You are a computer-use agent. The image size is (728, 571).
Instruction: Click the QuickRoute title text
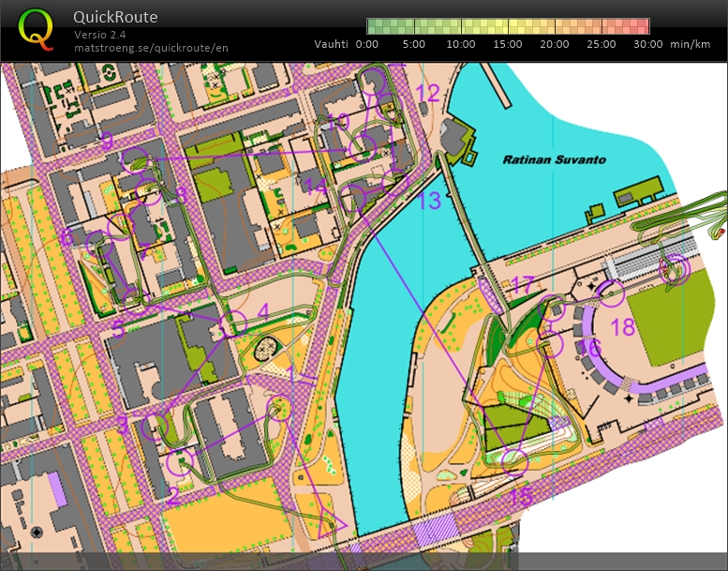(x=115, y=17)
